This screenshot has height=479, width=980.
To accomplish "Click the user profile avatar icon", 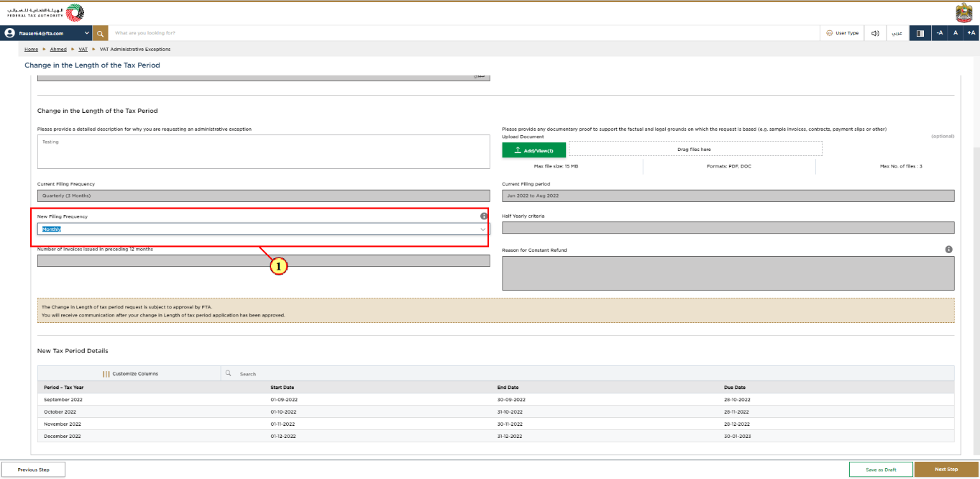I will (x=10, y=33).
